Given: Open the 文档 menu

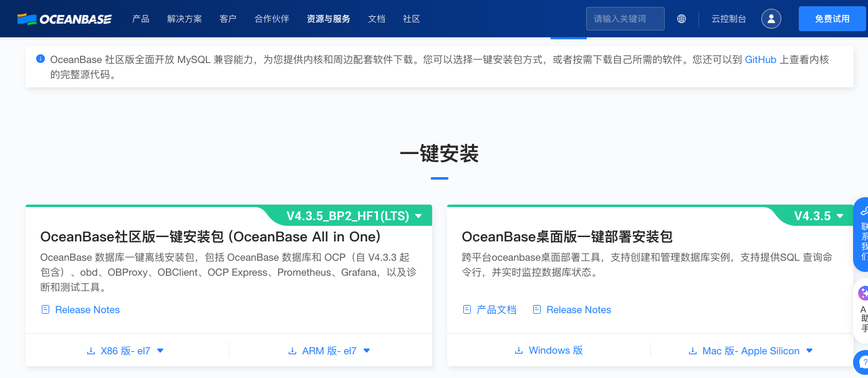Looking at the screenshot, I should pyautogui.click(x=377, y=19).
